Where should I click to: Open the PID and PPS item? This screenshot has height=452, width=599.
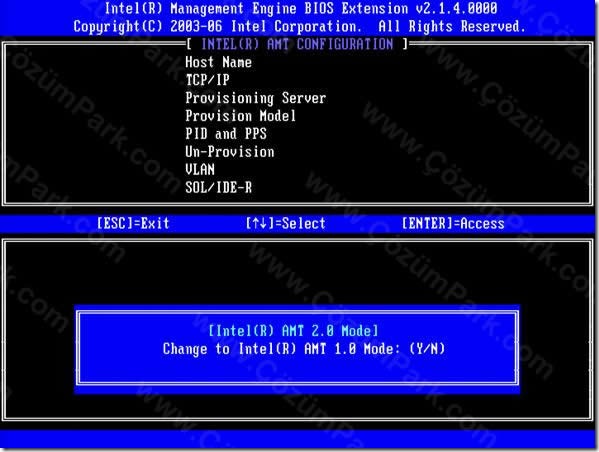(x=226, y=133)
